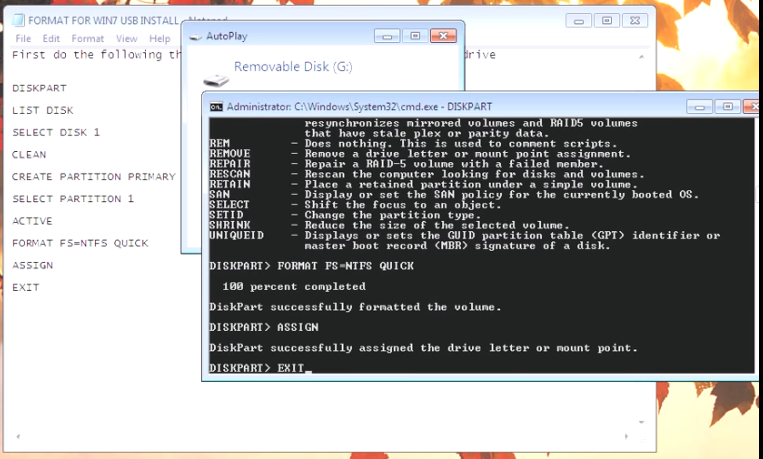The height and width of the screenshot is (459, 763).
Task: Place cursor on the CLEAN line in Notepad
Action: [29, 155]
